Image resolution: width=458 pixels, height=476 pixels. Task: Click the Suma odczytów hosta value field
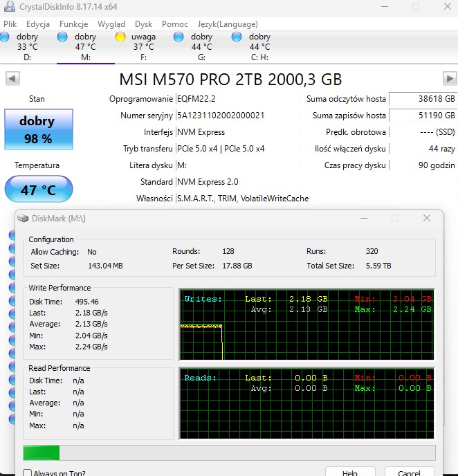coord(423,99)
